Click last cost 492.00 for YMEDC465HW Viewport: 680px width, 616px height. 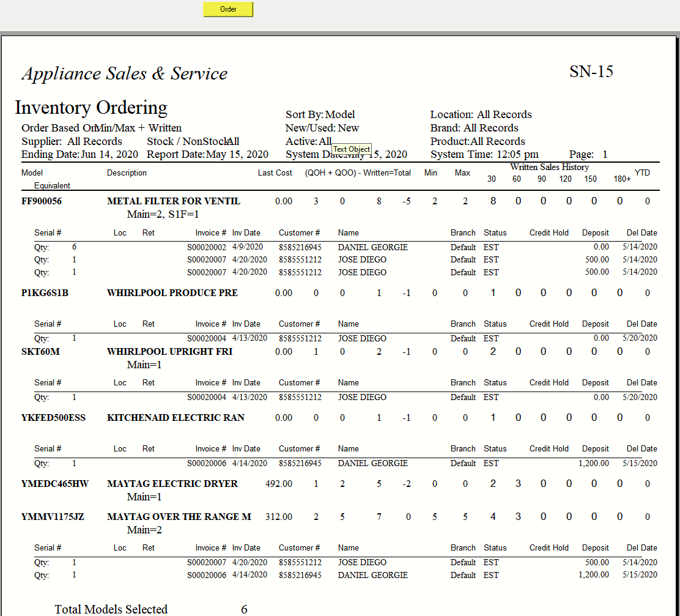pyautogui.click(x=279, y=484)
